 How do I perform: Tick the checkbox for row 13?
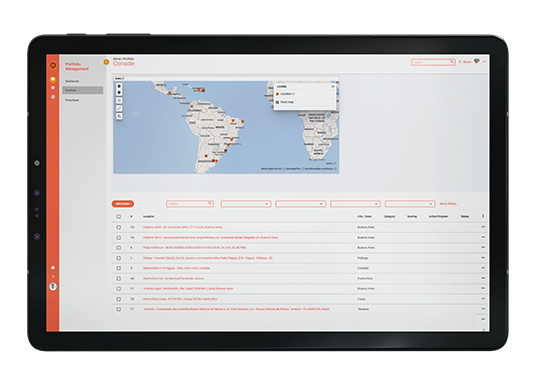coord(119,227)
